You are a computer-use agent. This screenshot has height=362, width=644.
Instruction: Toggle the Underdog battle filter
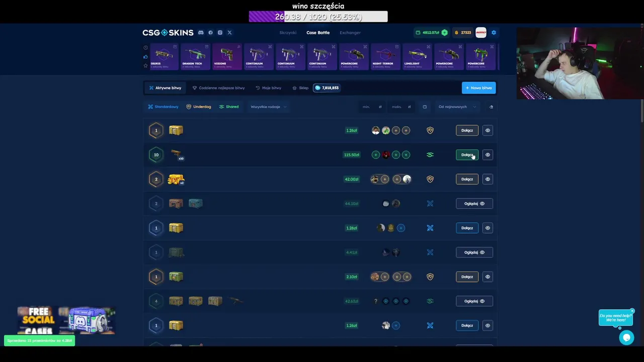point(199,107)
